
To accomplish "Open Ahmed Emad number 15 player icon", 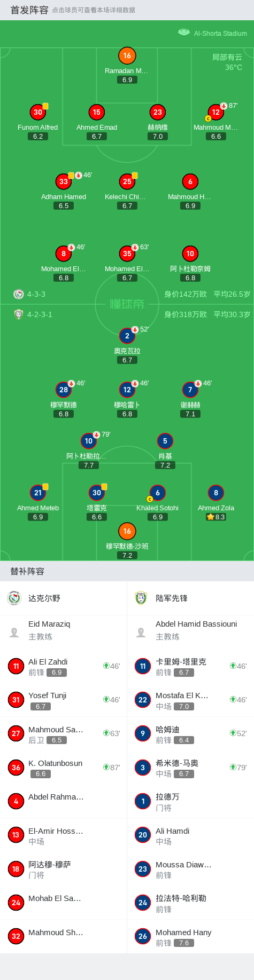I will tap(96, 112).
